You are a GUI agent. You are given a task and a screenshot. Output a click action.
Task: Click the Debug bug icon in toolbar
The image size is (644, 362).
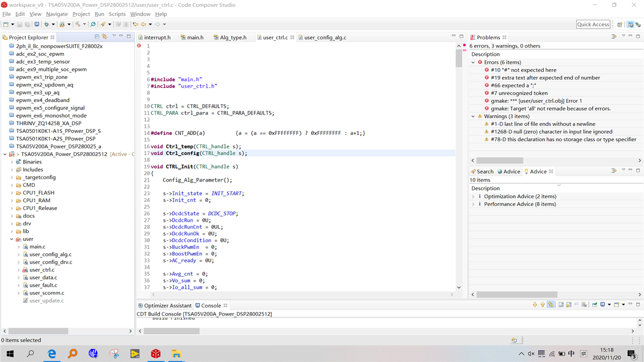[46, 24]
